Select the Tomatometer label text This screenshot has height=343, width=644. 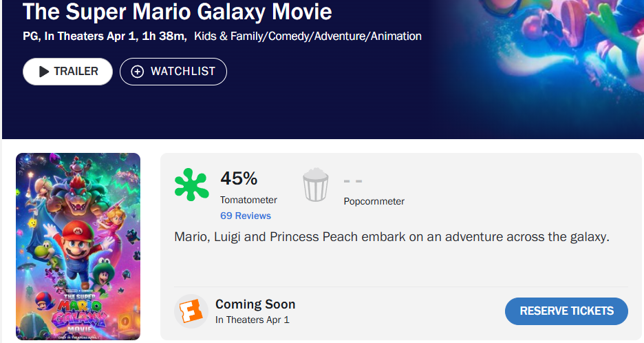(x=248, y=200)
